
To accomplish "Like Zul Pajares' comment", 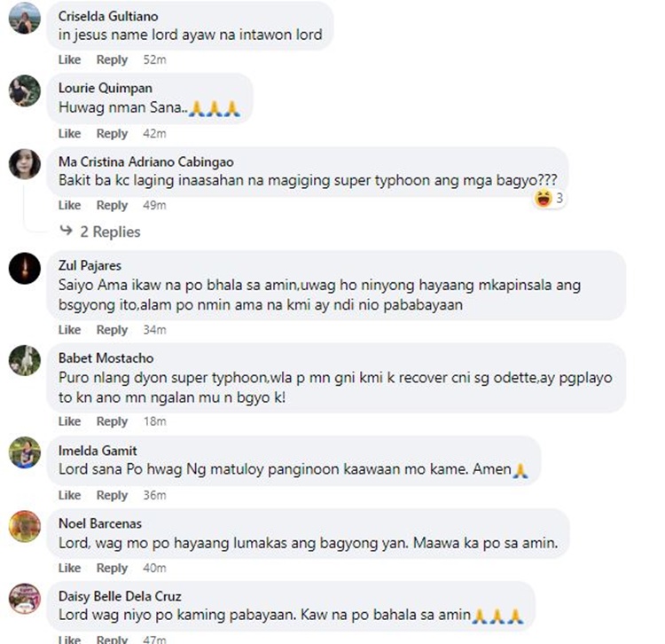I will [x=69, y=330].
